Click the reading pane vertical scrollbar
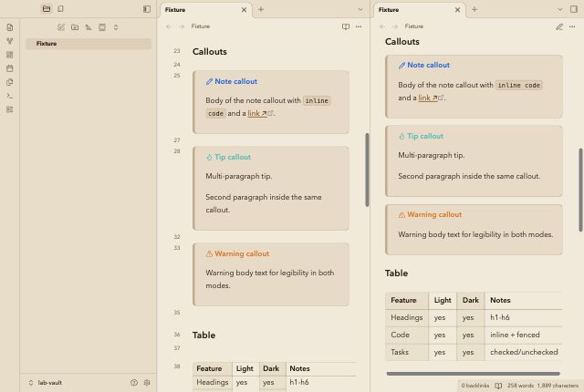The width and height of the screenshot is (584, 392). tap(580, 190)
